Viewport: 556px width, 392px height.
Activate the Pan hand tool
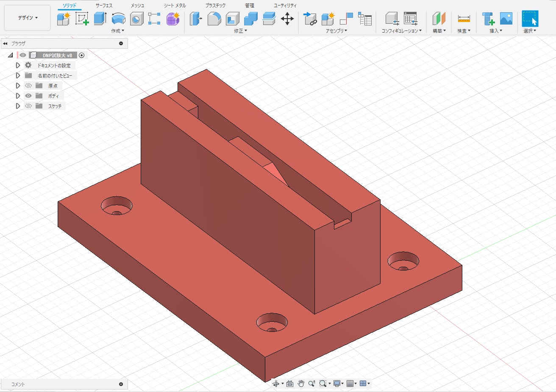click(301, 384)
